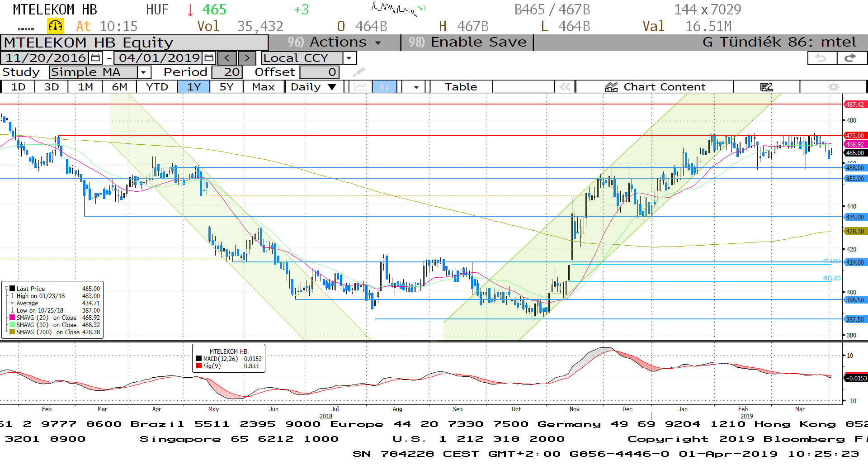Click the 458.00 blue level label
Image resolution: width=868 pixels, height=470 pixels.
point(855,168)
